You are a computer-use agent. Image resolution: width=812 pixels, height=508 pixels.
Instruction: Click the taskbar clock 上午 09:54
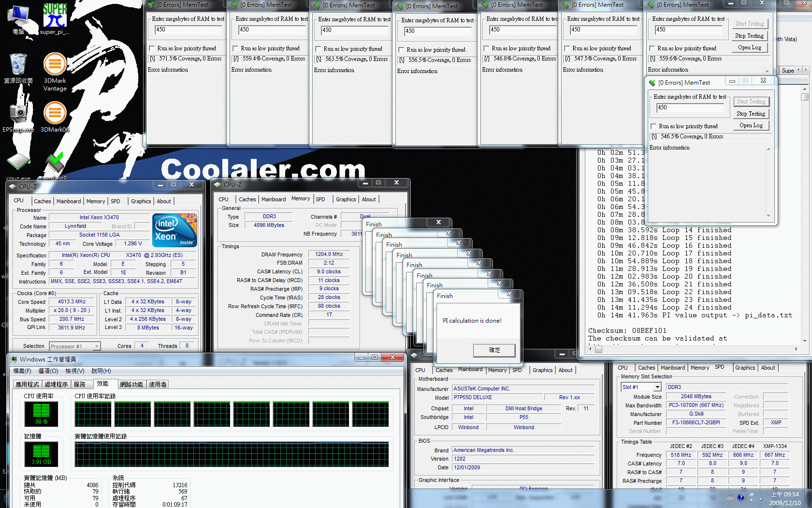[785, 494]
